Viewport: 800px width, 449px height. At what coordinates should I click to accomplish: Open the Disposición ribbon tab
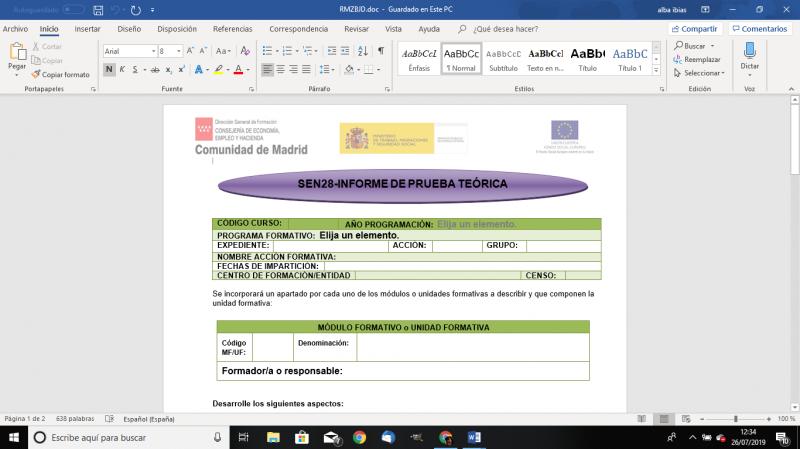[x=177, y=29]
